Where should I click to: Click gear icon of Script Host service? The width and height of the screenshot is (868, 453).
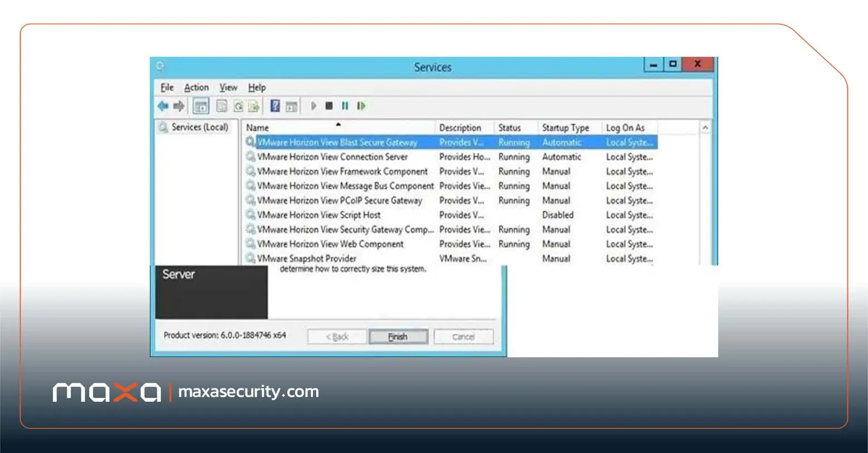(x=251, y=214)
